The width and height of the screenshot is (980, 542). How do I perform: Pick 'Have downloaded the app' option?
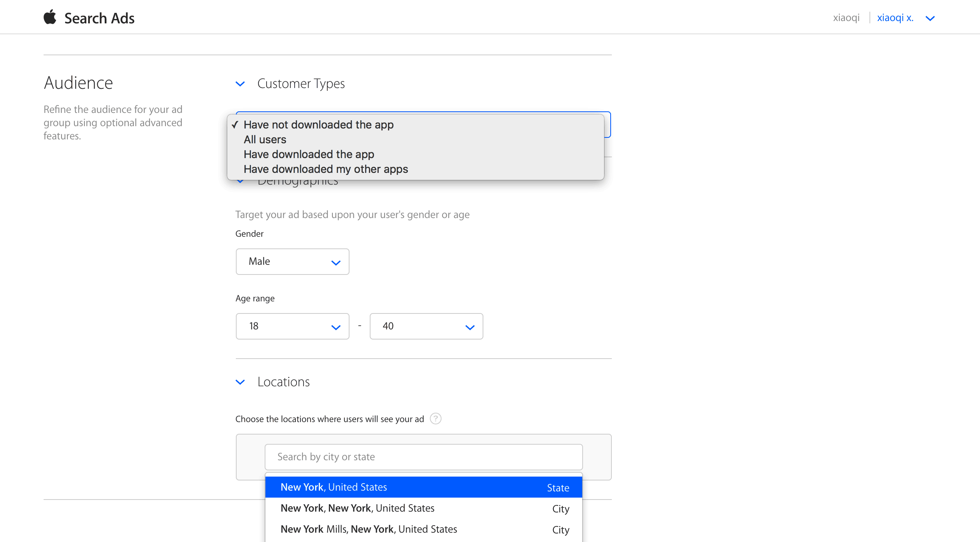pyautogui.click(x=309, y=154)
